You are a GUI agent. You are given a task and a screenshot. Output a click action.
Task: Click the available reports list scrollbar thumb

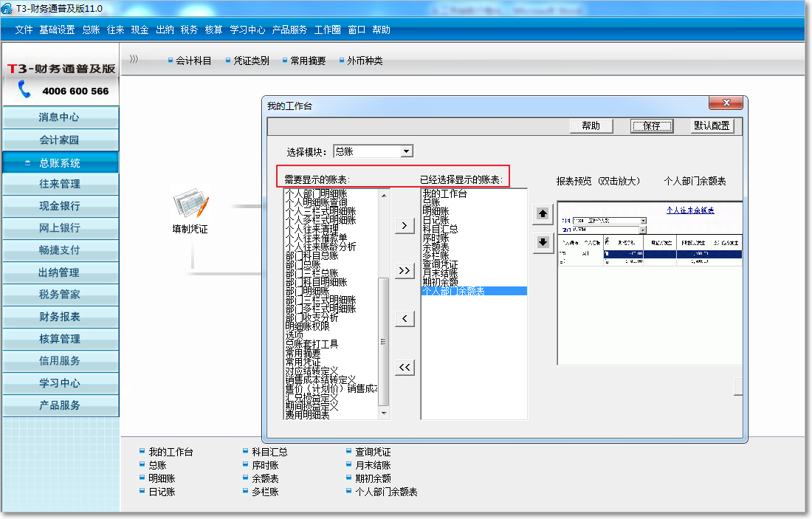point(383,341)
